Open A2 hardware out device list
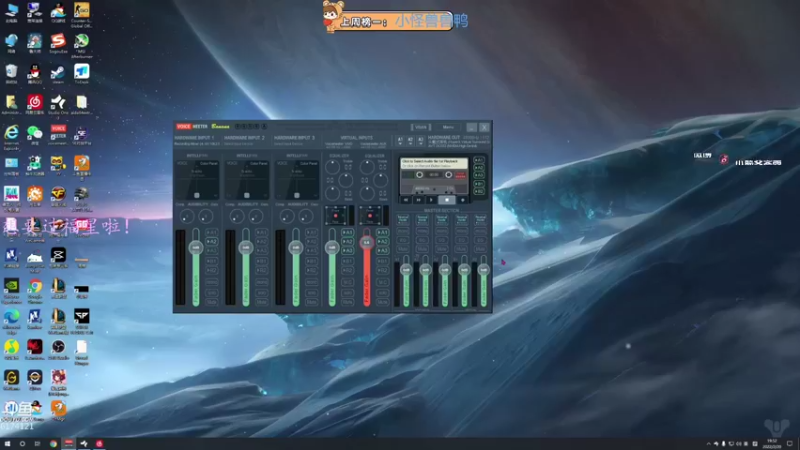The image size is (800, 450). click(x=410, y=140)
